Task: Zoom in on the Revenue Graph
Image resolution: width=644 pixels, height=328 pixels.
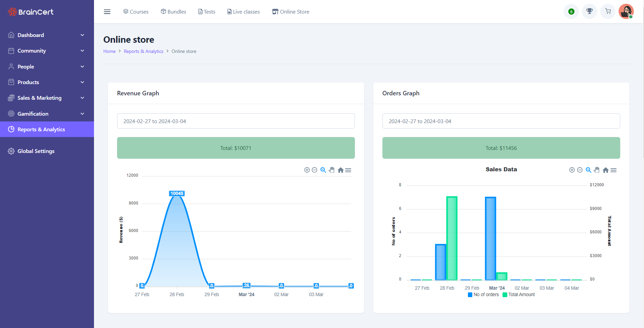Action: 307,170
